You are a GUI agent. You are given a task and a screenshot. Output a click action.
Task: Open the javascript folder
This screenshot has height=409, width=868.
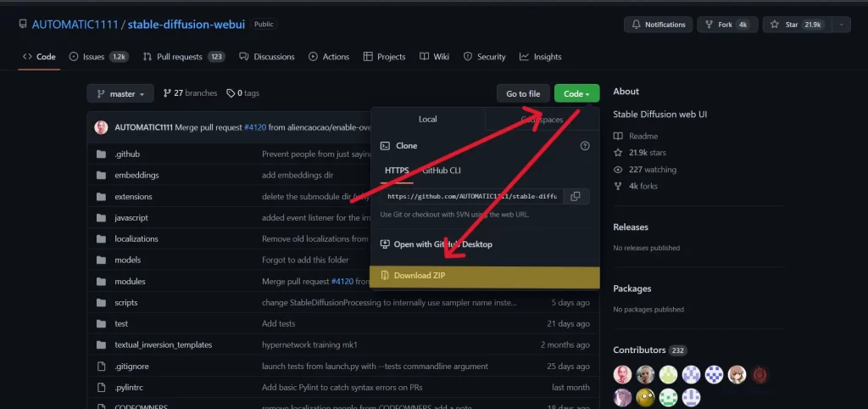[131, 218]
